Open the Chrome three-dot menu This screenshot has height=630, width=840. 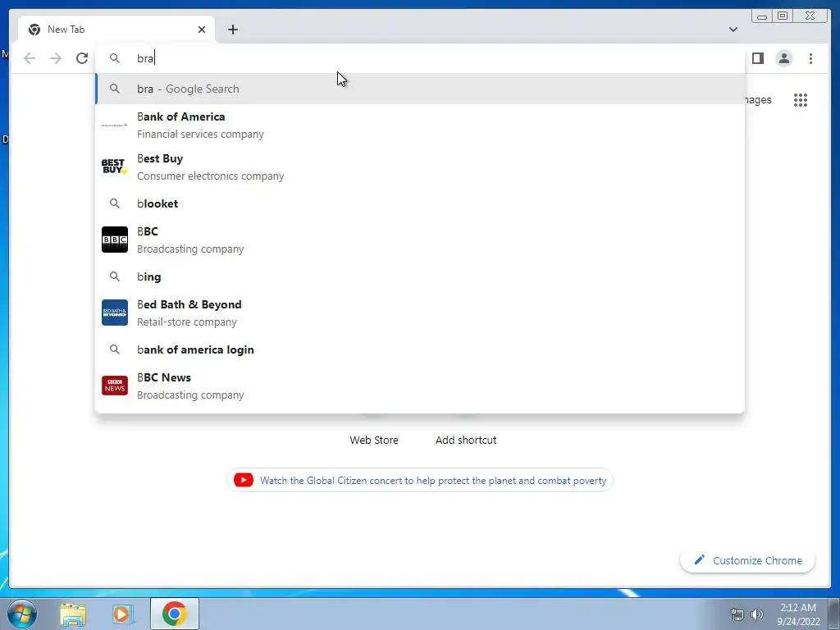coord(810,58)
